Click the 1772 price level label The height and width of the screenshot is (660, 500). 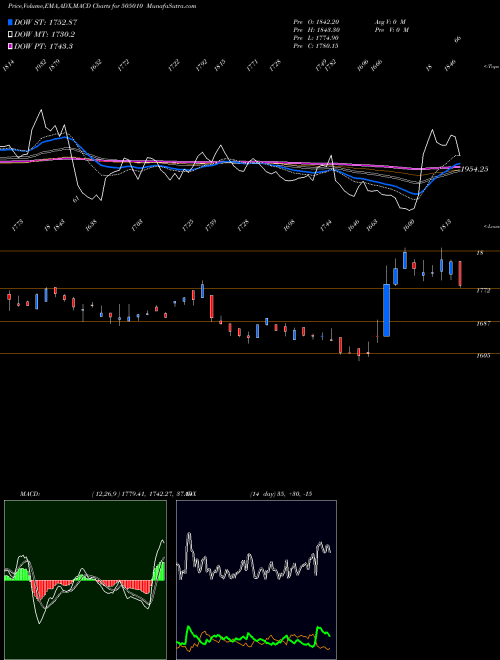coord(483,291)
